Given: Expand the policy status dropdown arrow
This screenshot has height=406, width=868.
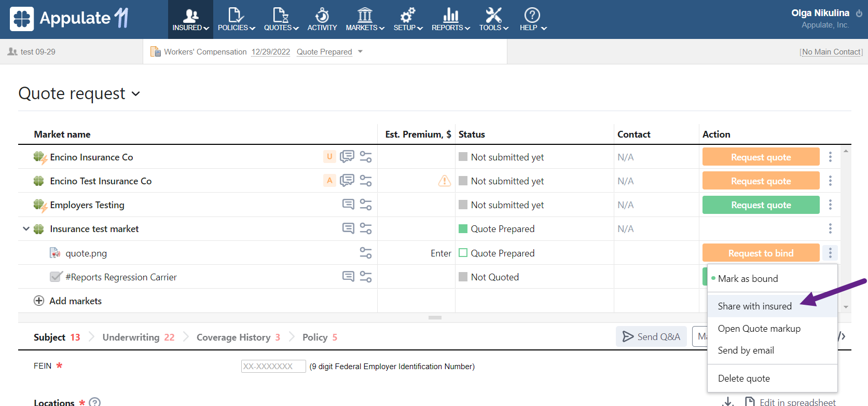Looking at the screenshot, I should coord(361,51).
